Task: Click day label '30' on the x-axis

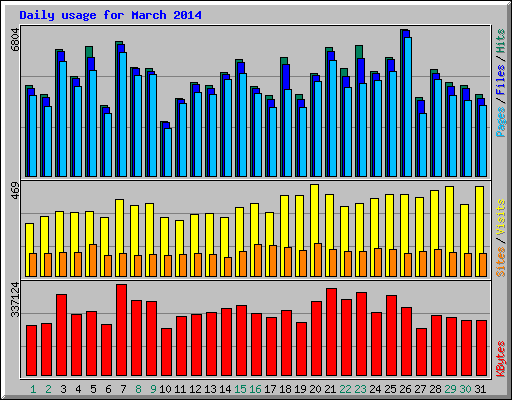Action: click(465, 389)
